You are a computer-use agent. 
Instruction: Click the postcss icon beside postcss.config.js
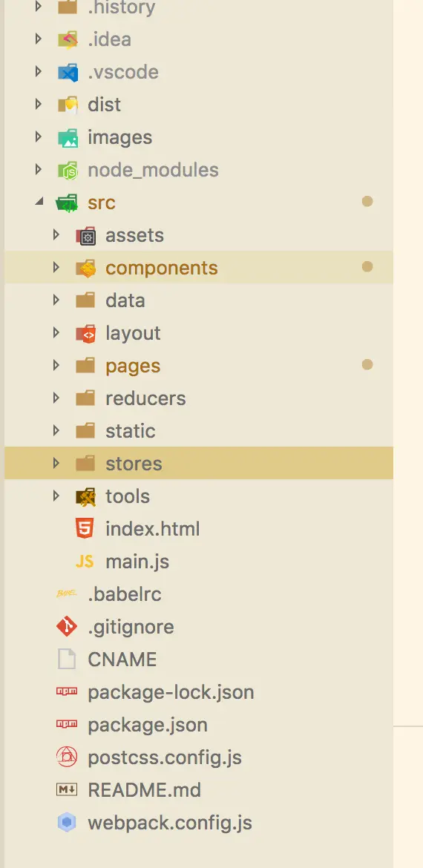tap(67, 757)
